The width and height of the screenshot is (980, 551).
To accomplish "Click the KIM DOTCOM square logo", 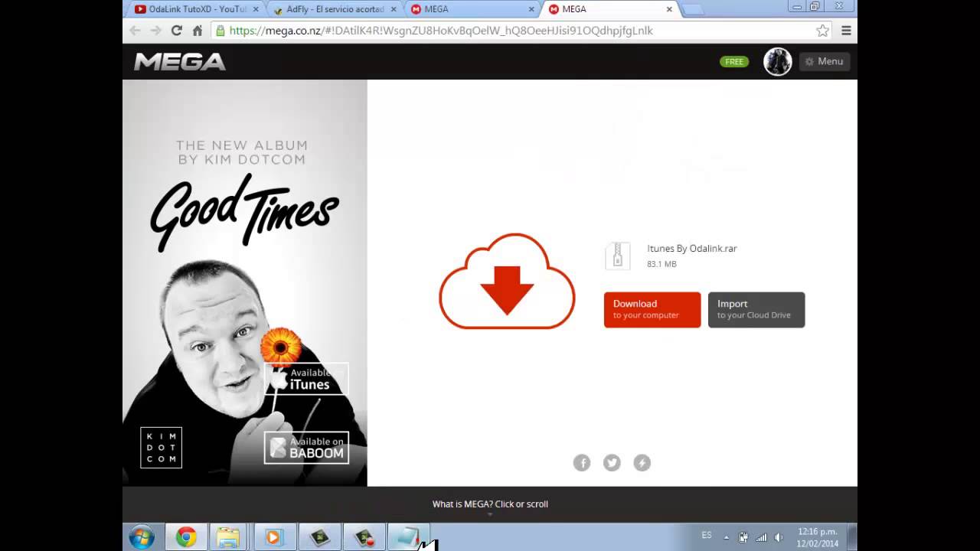I will (x=162, y=448).
